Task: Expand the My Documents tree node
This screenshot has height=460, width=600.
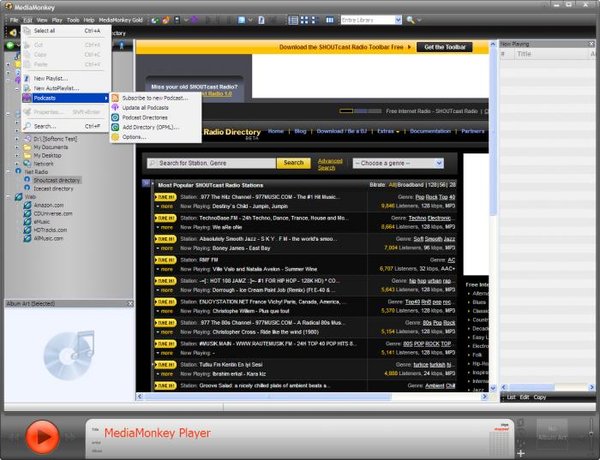Action: click(x=17, y=147)
